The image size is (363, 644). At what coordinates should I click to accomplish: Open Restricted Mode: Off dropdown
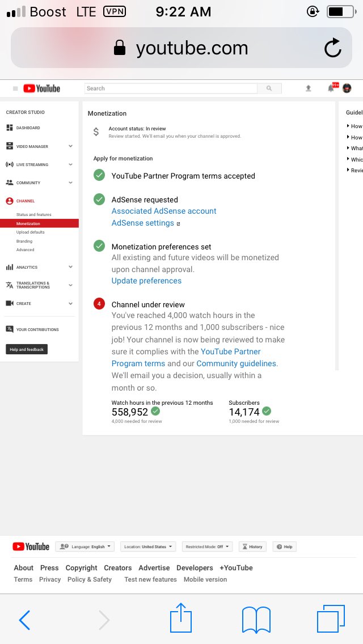(x=207, y=546)
